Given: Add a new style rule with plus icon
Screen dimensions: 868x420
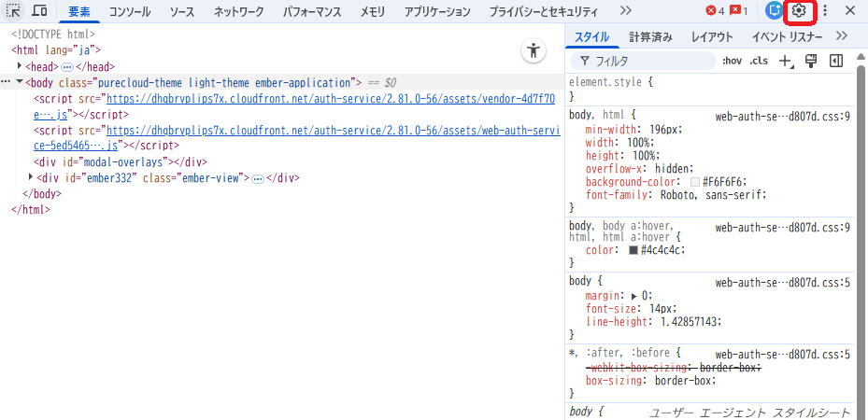Looking at the screenshot, I should [785, 62].
